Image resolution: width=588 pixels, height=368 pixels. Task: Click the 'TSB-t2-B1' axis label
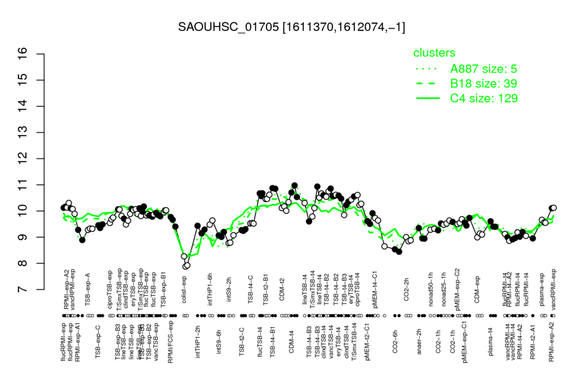266,289
